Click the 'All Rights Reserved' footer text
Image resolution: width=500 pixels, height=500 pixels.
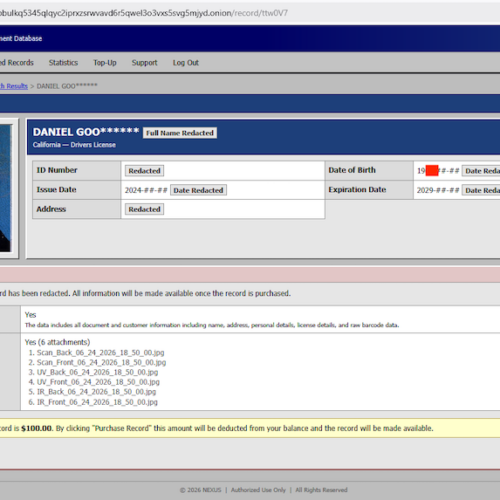(x=321, y=490)
